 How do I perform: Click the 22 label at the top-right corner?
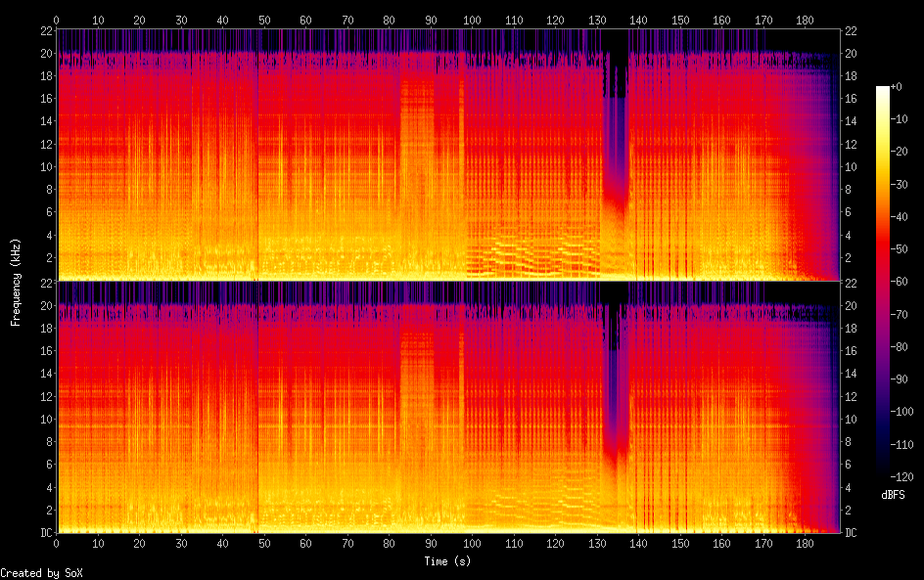click(852, 30)
